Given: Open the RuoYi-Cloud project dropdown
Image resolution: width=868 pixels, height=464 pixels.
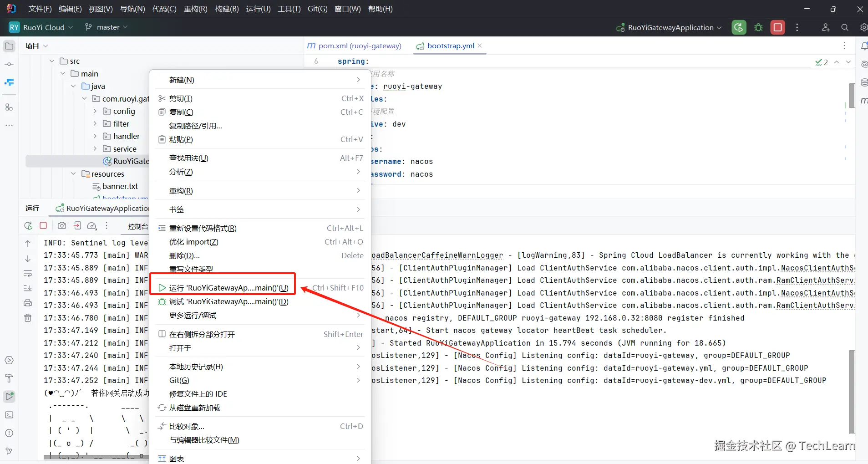Looking at the screenshot, I should tap(41, 27).
